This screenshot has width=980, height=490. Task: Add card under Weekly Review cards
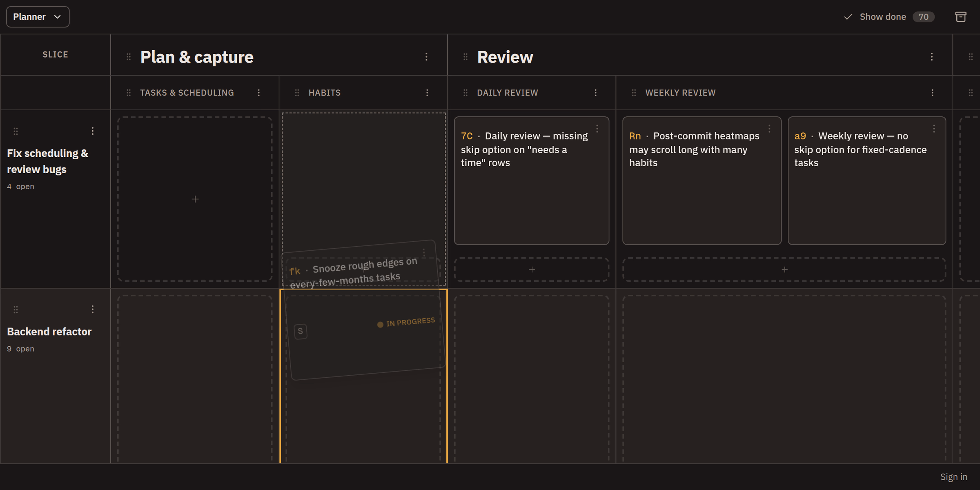[x=784, y=269]
